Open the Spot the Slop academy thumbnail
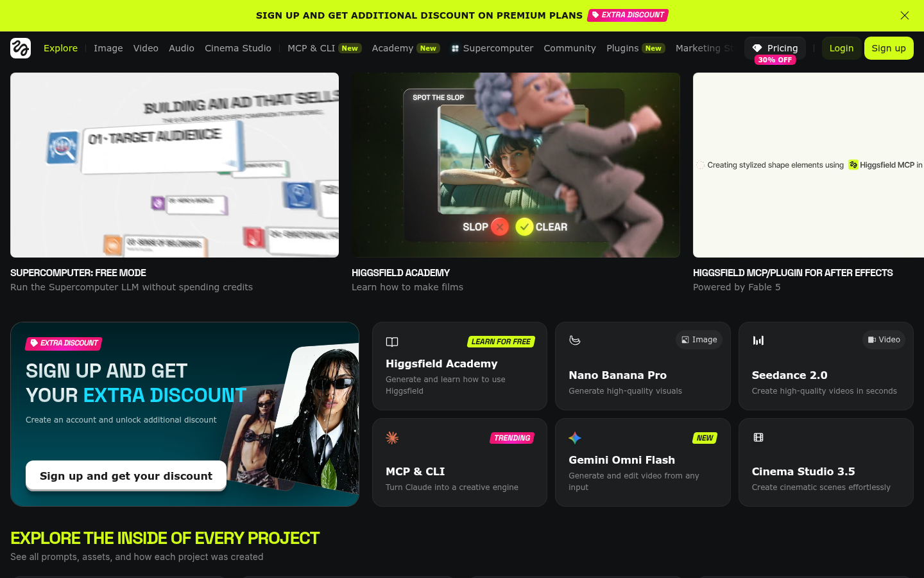The image size is (924, 578). (516, 165)
